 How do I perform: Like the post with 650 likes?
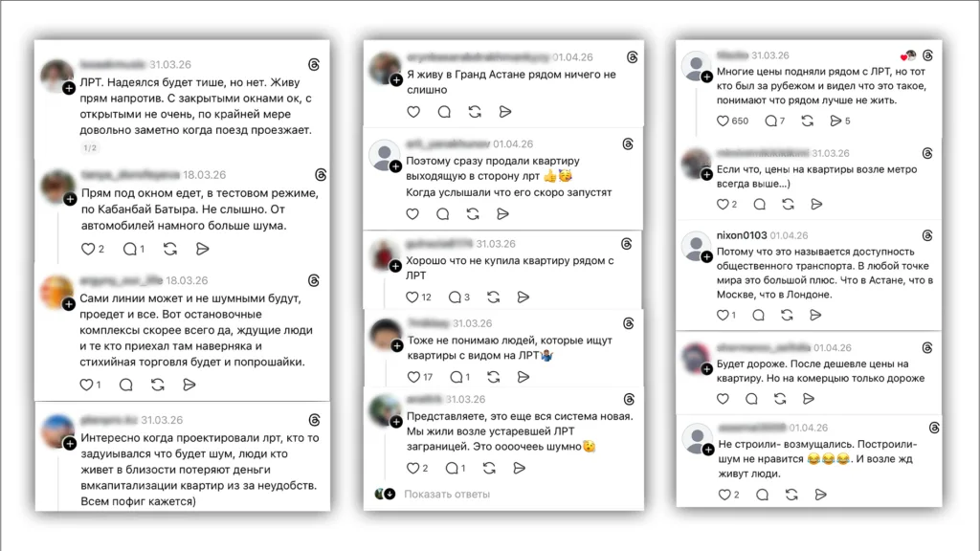pos(723,121)
